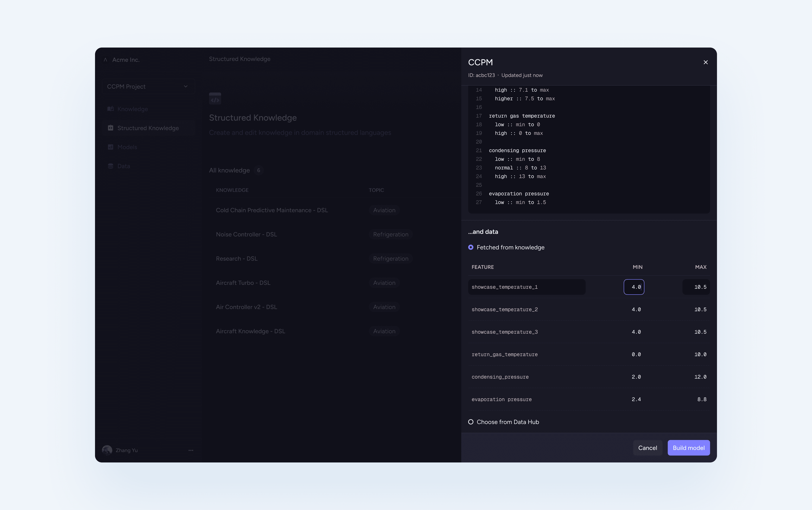Viewport: 812px width, 510px height.
Task: Click the Build model button
Action: tap(688, 448)
